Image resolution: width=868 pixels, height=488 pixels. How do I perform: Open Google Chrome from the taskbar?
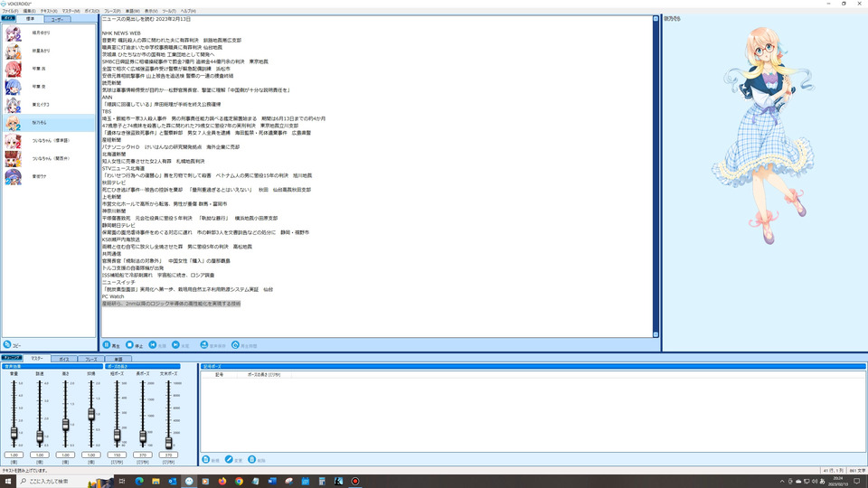tap(239, 482)
